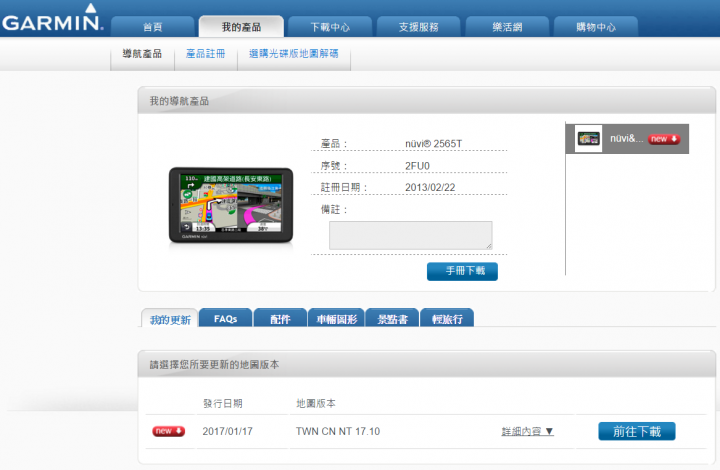720x470 pixels.
Task: Click the new badge in map update row
Action: coord(169,431)
